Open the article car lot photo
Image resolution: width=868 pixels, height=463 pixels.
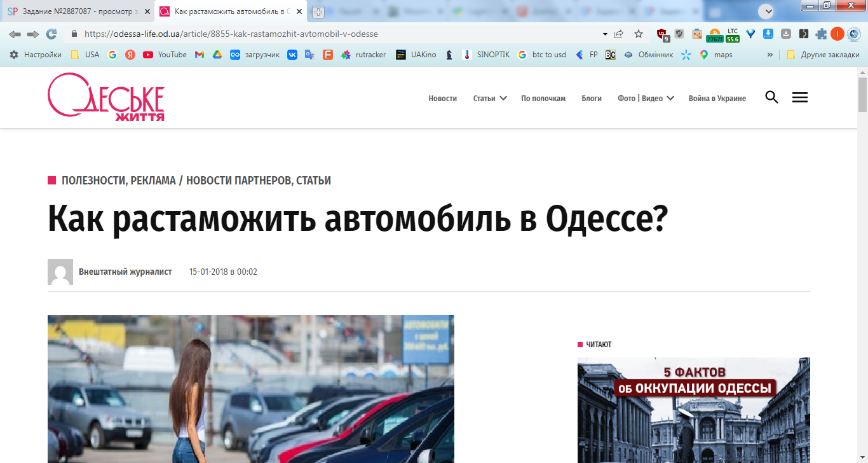pyautogui.click(x=251, y=389)
